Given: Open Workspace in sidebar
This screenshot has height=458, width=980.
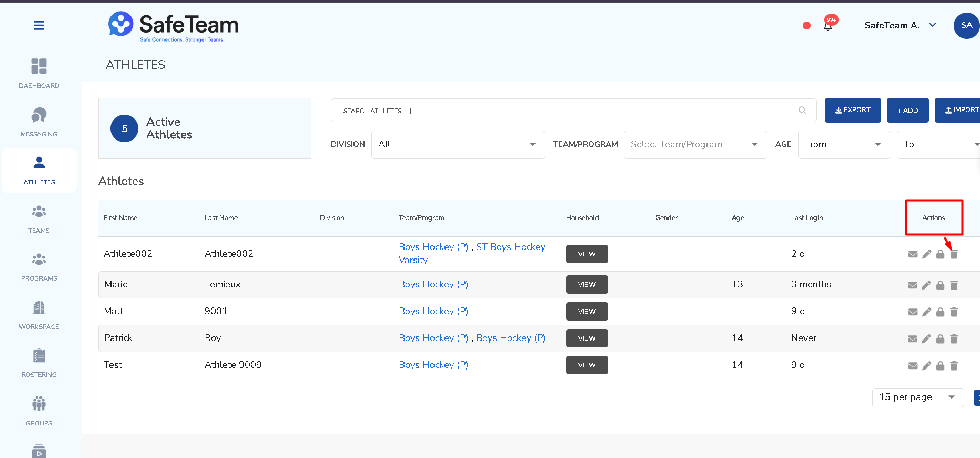Looking at the screenshot, I should (x=39, y=315).
